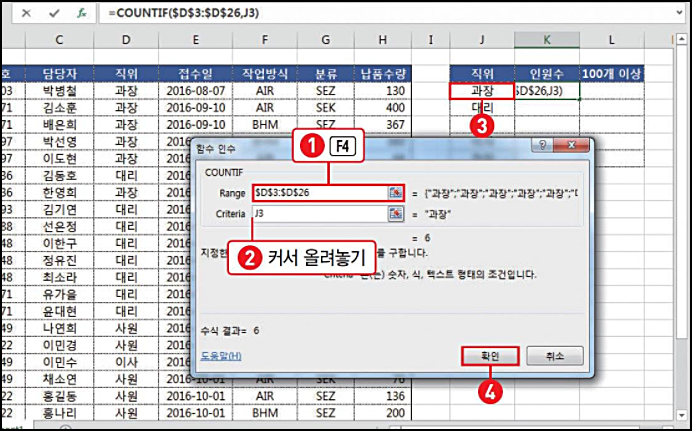This screenshot has width=692, height=431.
Task: Select the cell with name 이도현
Action: pyautogui.click(x=59, y=158)
